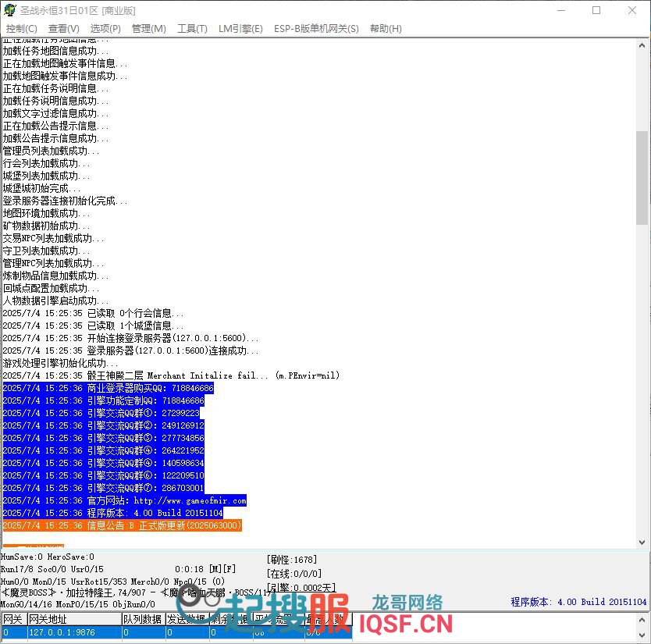Maximize the application window

pos(596,10)
